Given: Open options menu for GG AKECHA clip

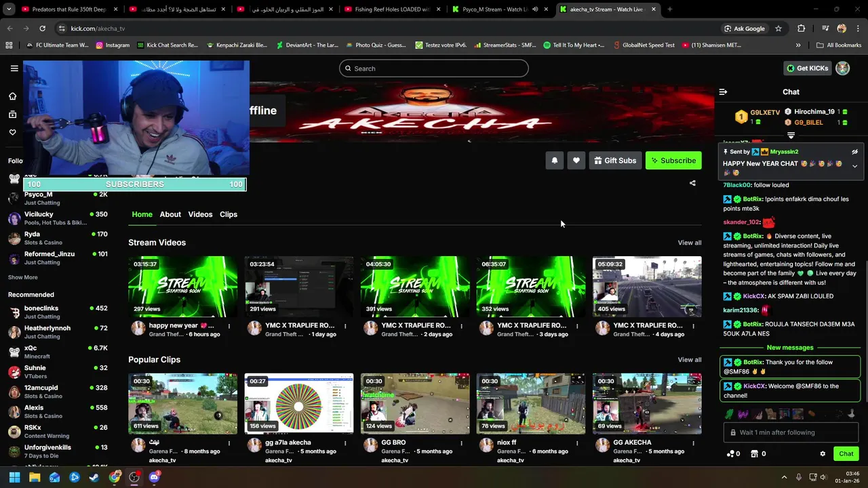Looking at the screenshot, I should coord(693,443).
